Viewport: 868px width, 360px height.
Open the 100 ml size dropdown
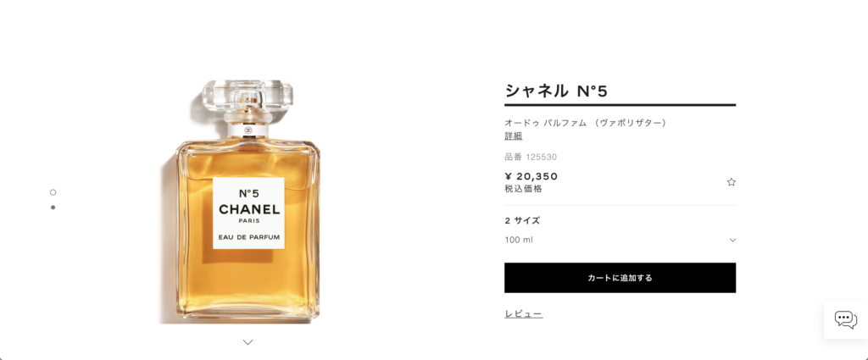pyautogui.click(x=620, y=240)
